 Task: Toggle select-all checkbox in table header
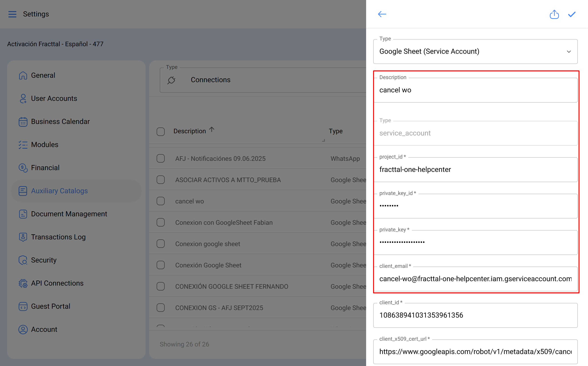(x=161, y=131)
